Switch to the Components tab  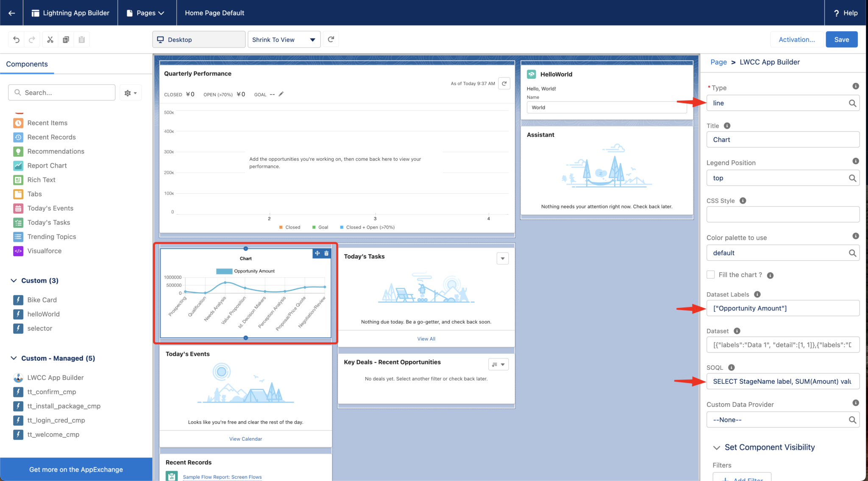click(x=27, y=64)
